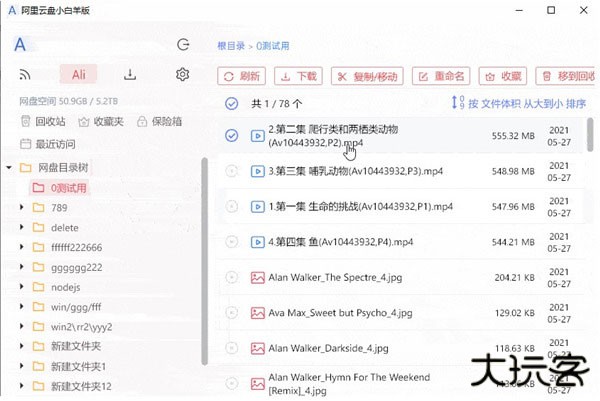Switch to the Ali tab

coord(78,75)
